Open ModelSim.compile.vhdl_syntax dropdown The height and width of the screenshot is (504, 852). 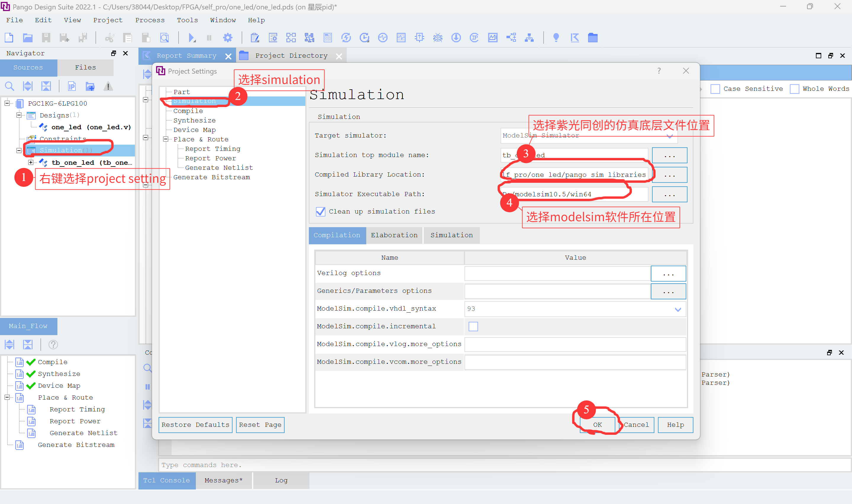(x=677, y=309)
